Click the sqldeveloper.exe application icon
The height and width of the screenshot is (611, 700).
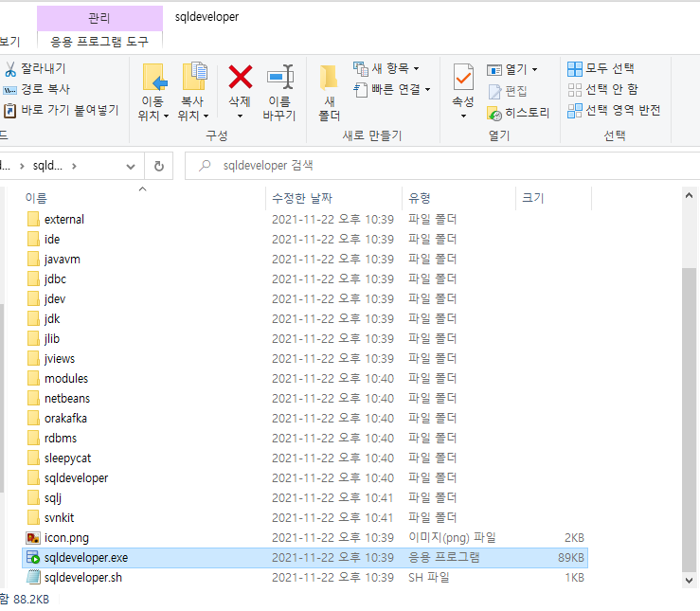(x=33, y=557)
